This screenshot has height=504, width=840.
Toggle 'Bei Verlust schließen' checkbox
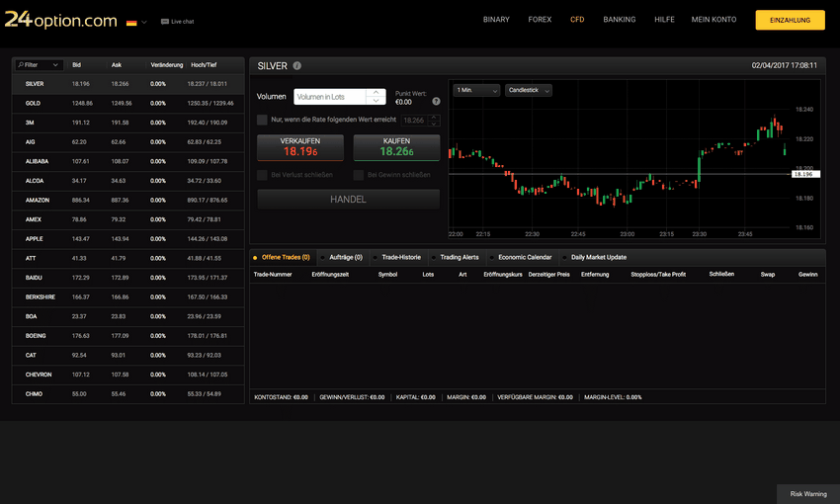pos(262,175)
